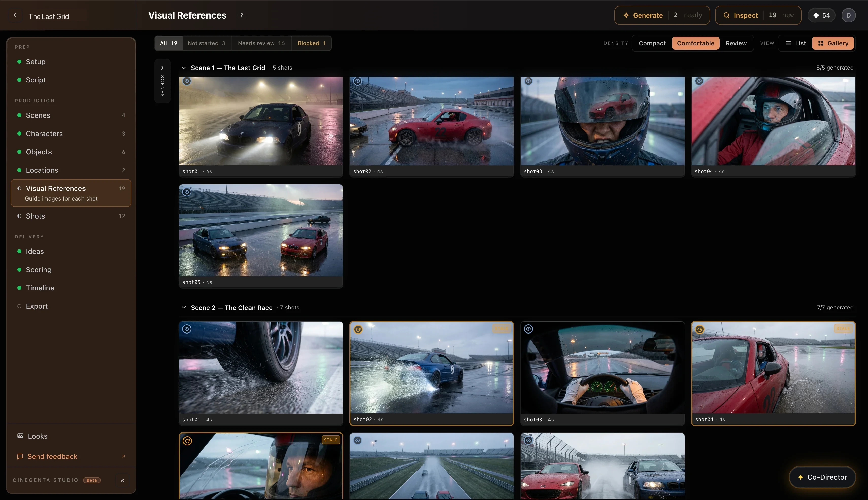The height and width of the screenshot is (500, 868).
Task: Select the Needs review 16 filter tab
Action: point(261,43)
